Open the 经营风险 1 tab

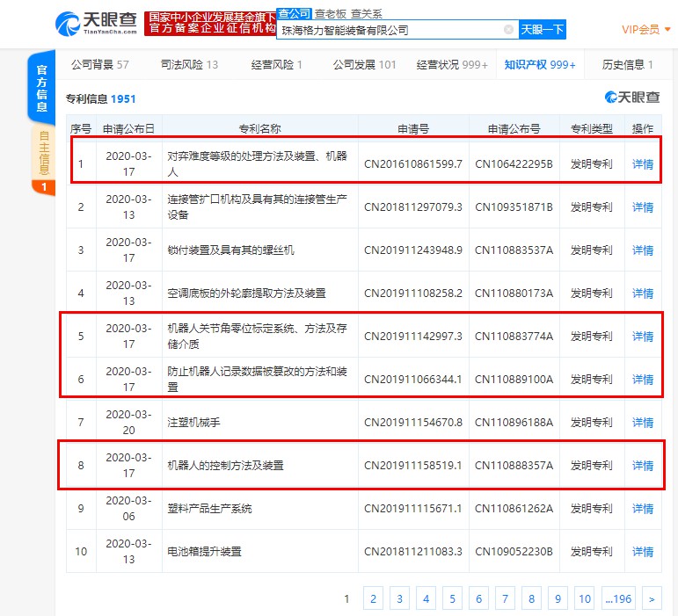coord(276,64)
